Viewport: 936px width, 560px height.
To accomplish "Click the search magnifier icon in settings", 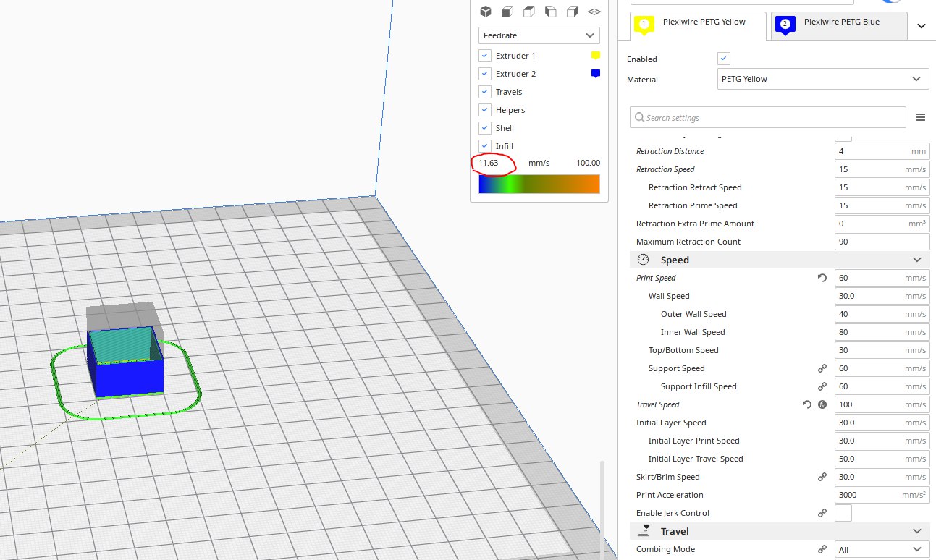I will 639,117.
